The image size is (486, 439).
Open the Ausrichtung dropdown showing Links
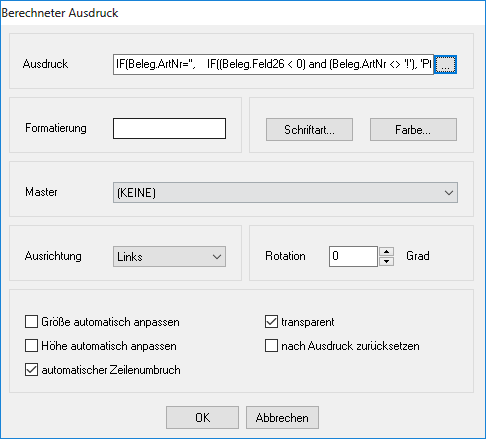click(x=169, y=257)
